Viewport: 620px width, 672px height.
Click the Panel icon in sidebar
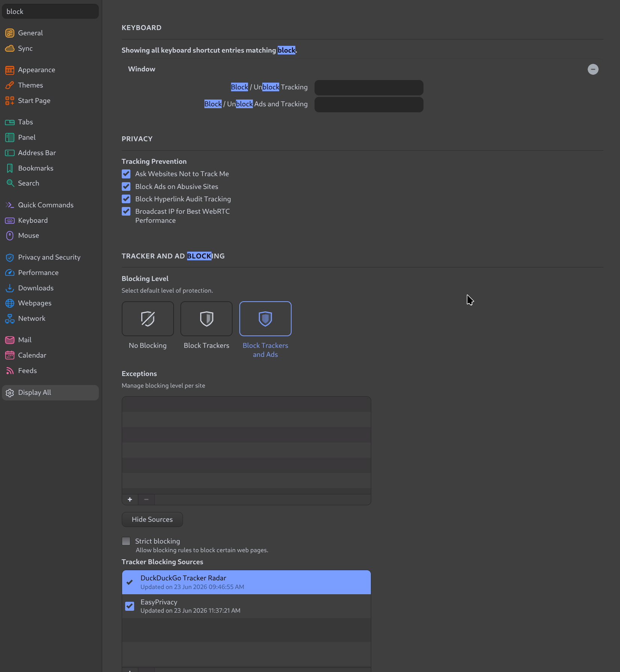10,137
